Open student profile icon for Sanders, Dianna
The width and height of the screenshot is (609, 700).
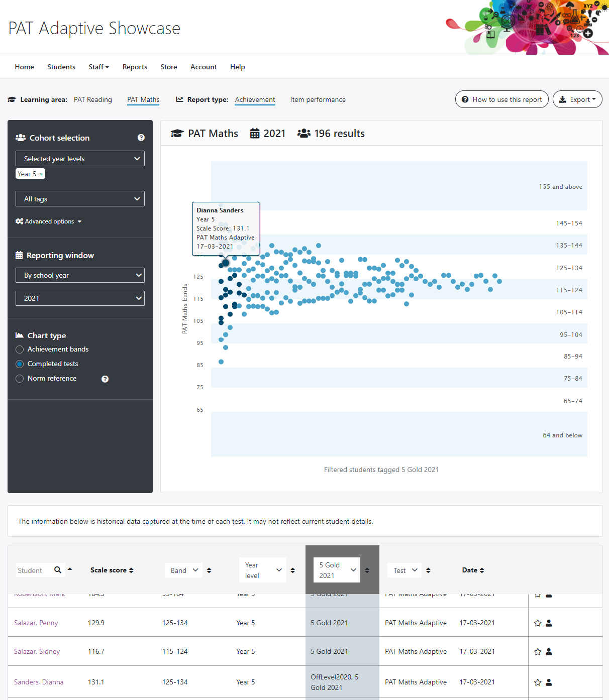click(549, 682)
